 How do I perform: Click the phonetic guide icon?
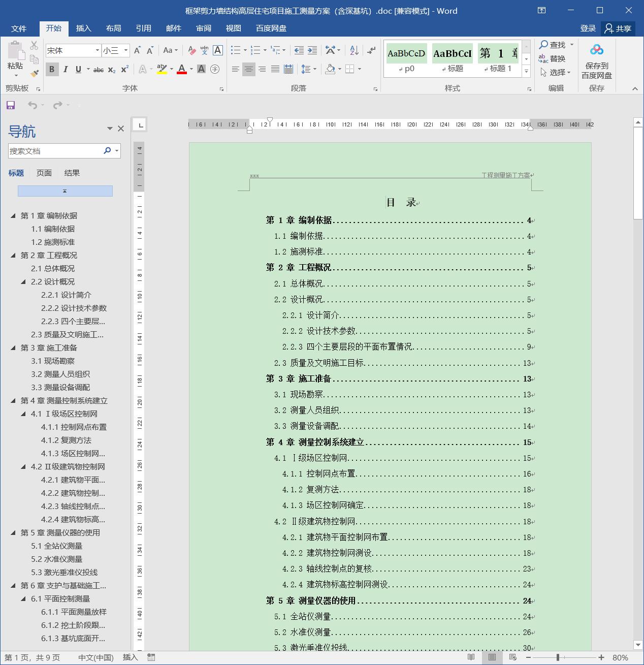click(204, 50)
